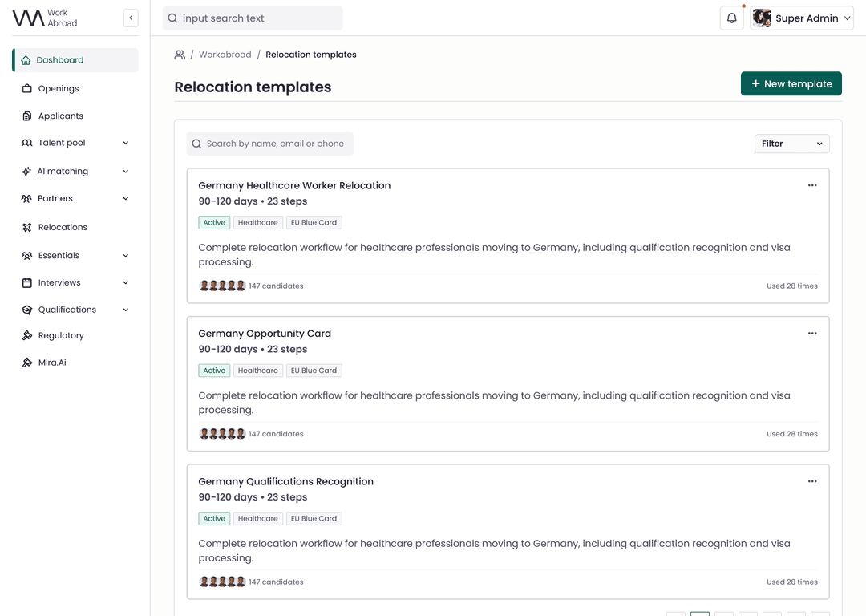Screen dimensions: 866x616
Task: Open the Applicants page
Action: coord(60,116)
